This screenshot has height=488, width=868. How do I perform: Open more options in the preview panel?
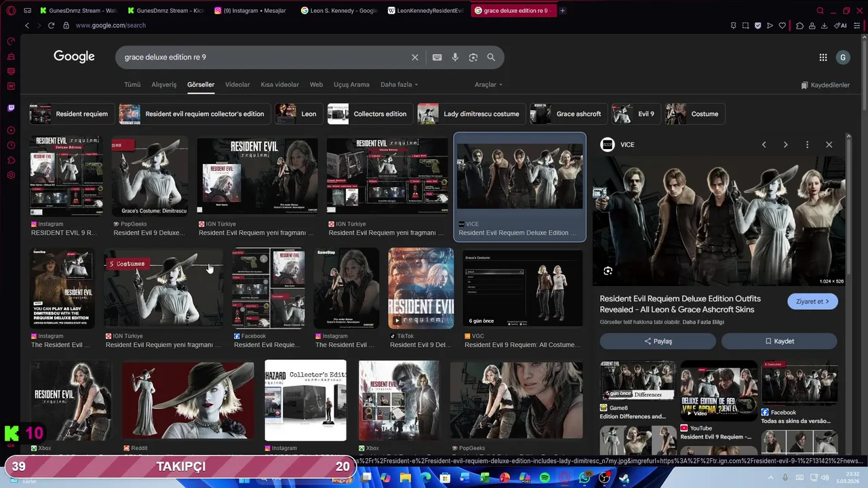click(807, 144)
